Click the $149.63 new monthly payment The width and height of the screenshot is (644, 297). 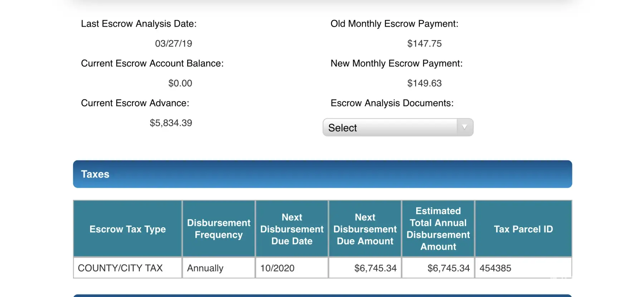pyautogui.click(x=424, y=83)
